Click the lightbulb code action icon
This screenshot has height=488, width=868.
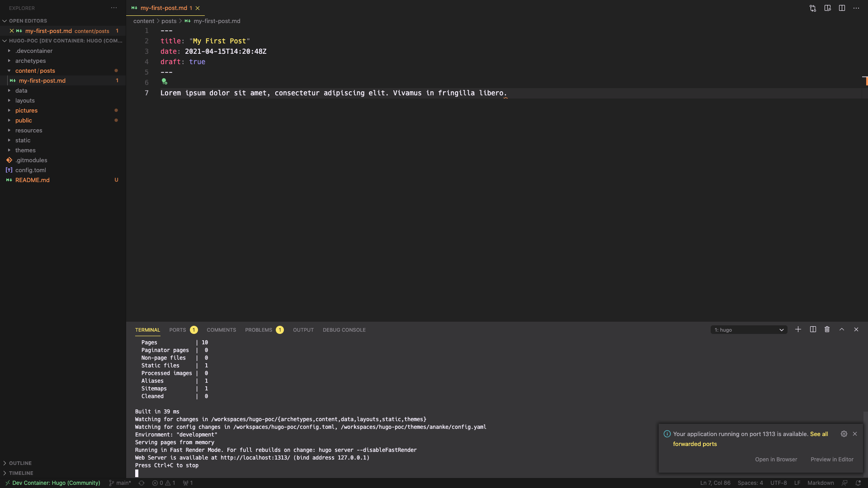[165, 82]
